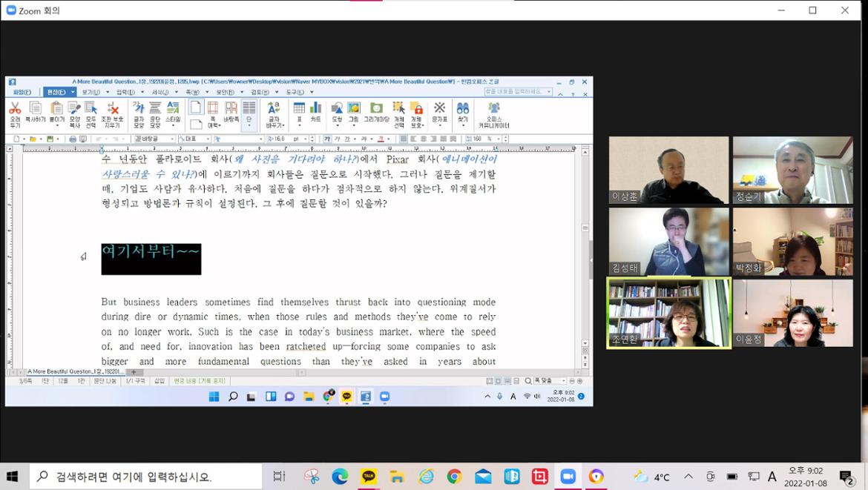The image size is (868, 490).
Task: Toggle bold formatting in the format bar
Action: point(327,139)
